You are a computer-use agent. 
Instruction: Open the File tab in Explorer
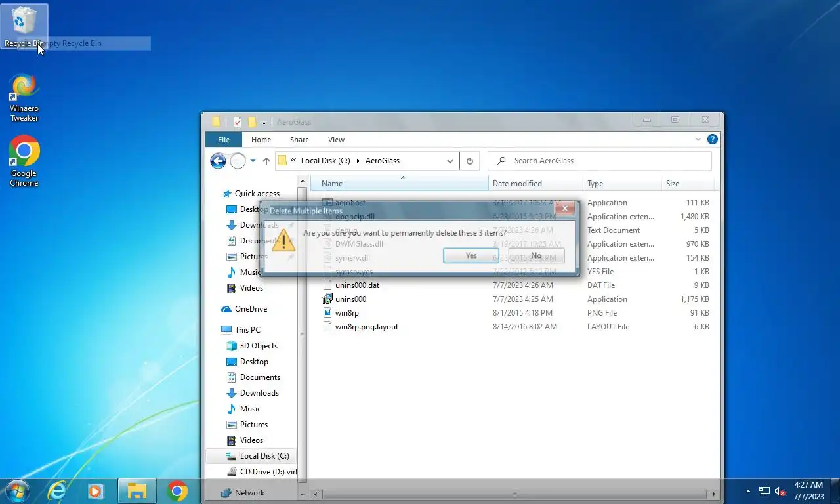tap(224, 140)
